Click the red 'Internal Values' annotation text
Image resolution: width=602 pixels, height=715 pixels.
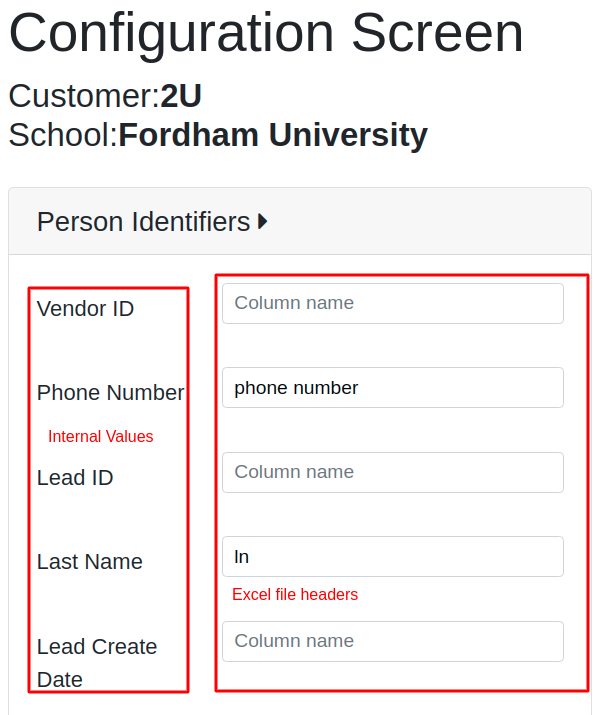pos(101,437)
